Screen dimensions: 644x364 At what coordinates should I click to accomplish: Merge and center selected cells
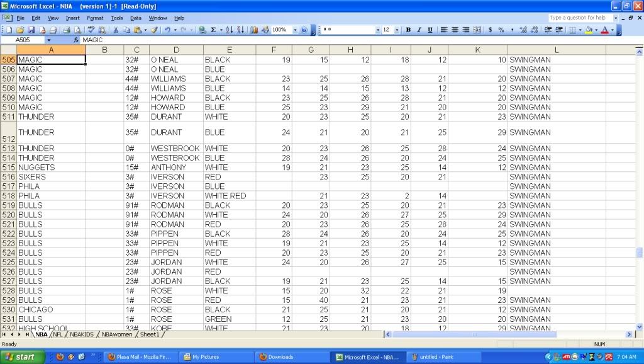point(477,30)
